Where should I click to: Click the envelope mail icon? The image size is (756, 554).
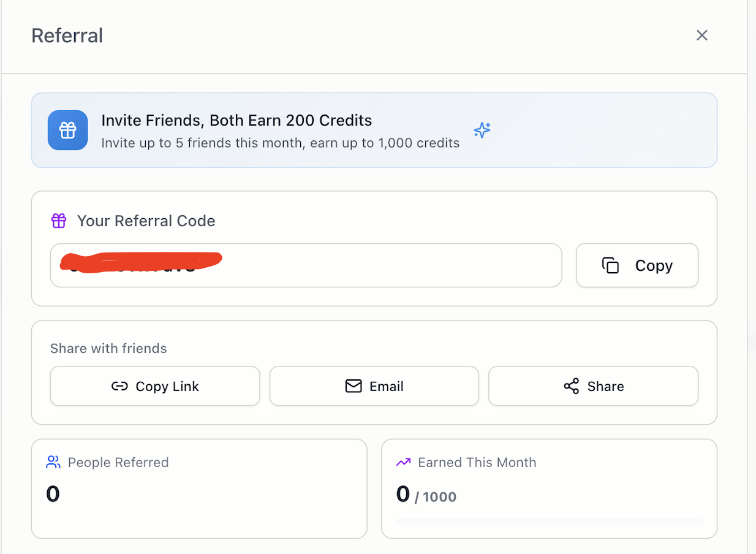353,386
